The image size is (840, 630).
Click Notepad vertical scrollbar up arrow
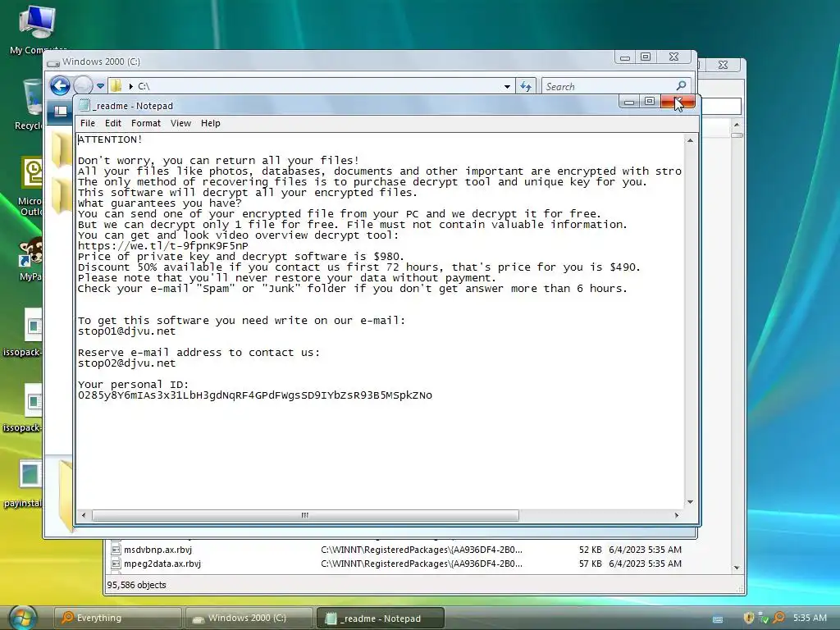pyautogui.click(x=690, y=140)
